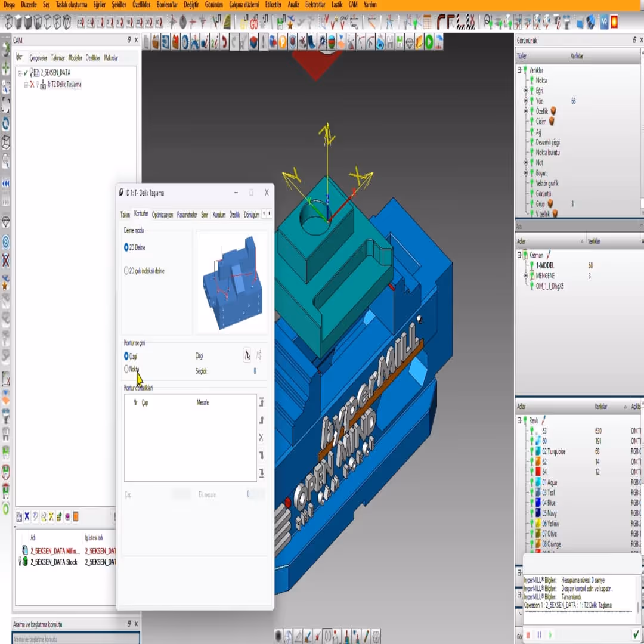Toggle visibility pin for Nokta entity

pos(532,80)
